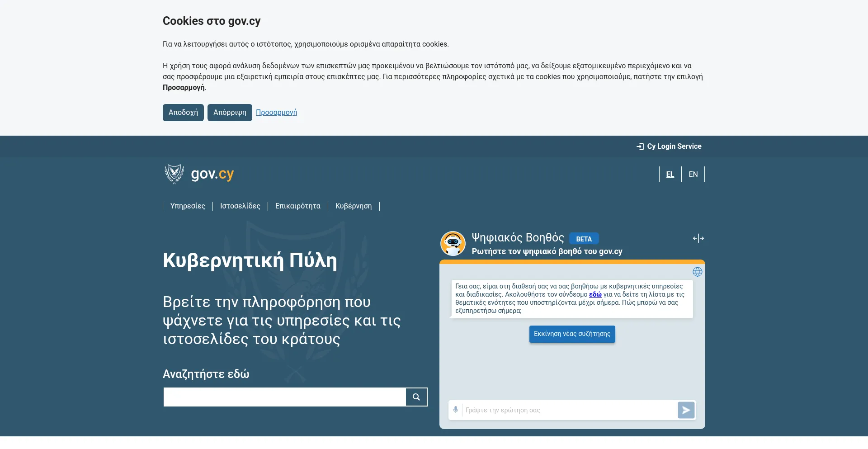The height and width of the screenshot is (449, 868).
Task: Send the chat message with the arrow button
Action: (x=686, y=410)
